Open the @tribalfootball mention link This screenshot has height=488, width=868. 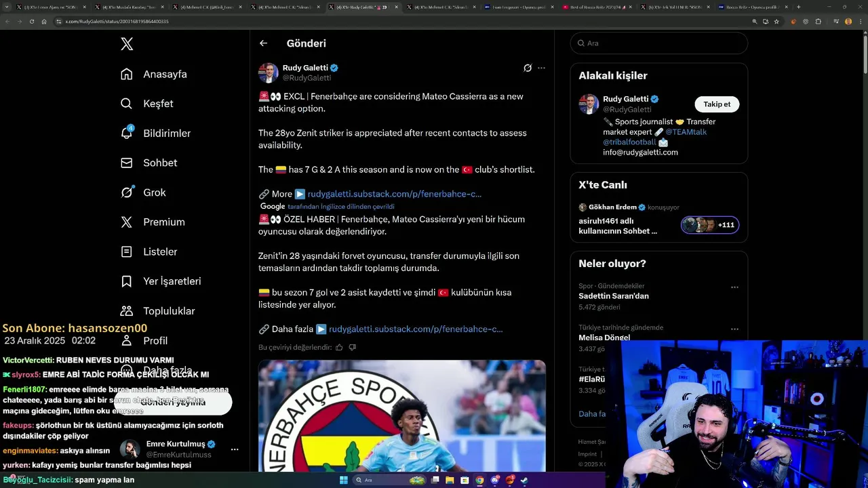pos(629,142)
